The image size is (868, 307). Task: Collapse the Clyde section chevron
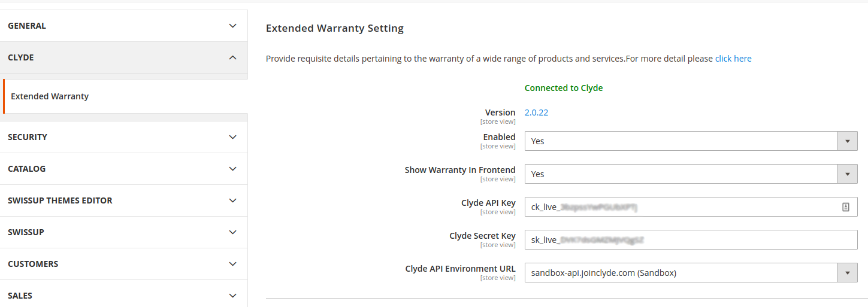coord(233,57)
